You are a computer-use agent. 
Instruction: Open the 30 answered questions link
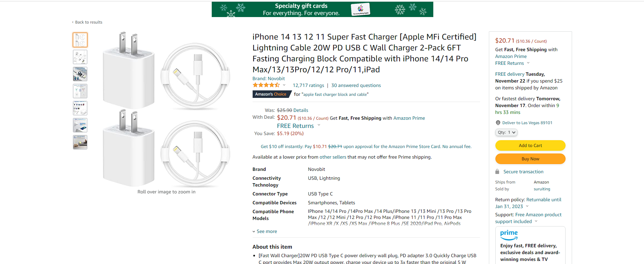(x=356, y=85)
